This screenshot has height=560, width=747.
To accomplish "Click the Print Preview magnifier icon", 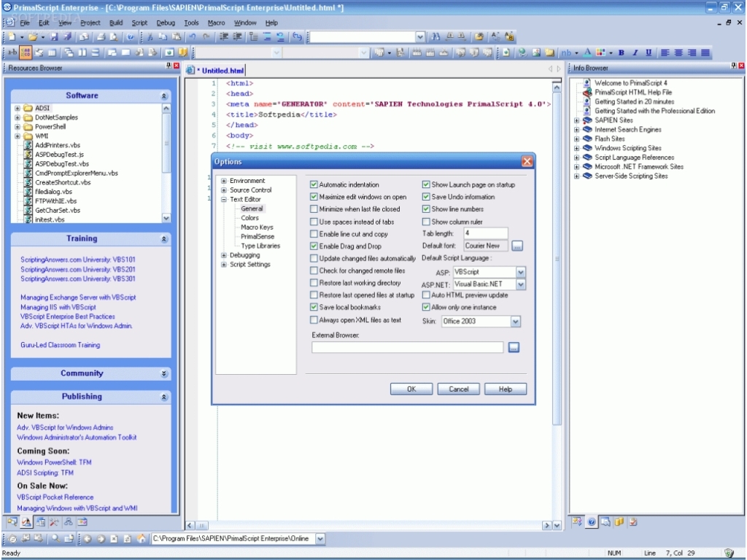I will point(115,36).
